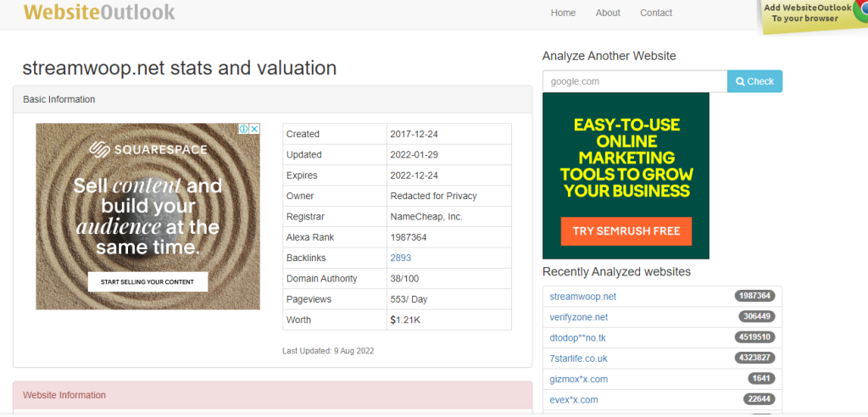This screenshot has width=868, height=417.
Task: Click the Worth value $1.21K
Action: tap(405, 320)
